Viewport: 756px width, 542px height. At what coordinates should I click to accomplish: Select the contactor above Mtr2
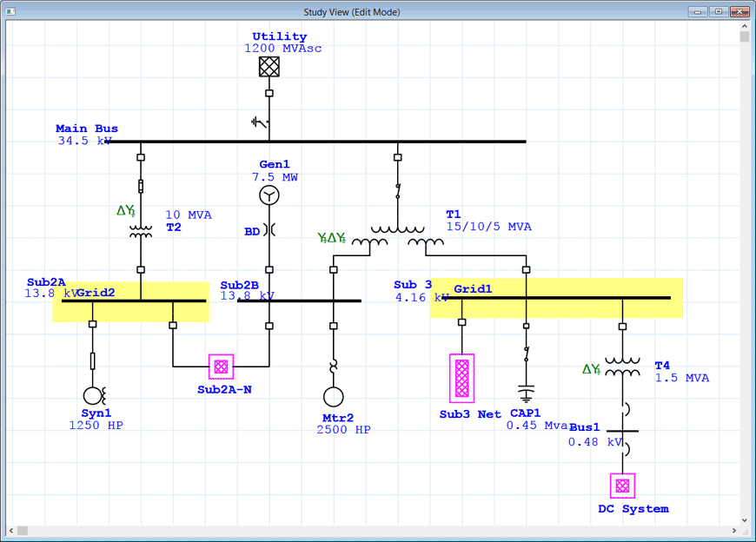(333, 367)
